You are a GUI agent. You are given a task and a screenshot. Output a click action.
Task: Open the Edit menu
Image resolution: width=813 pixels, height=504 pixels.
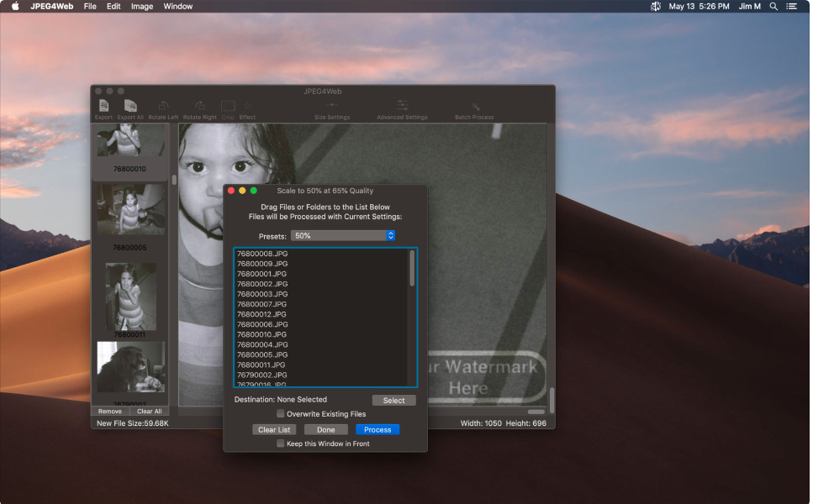pos(114,6)
